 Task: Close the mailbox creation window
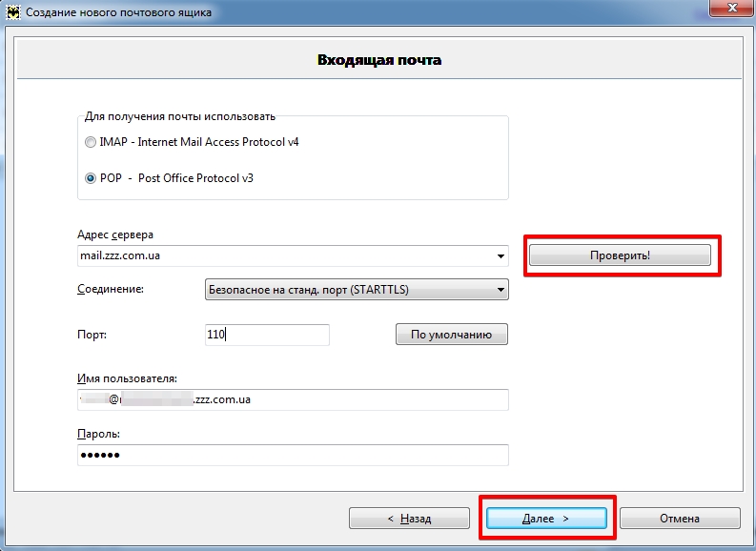pyautogui.click(x=732, y=9)
